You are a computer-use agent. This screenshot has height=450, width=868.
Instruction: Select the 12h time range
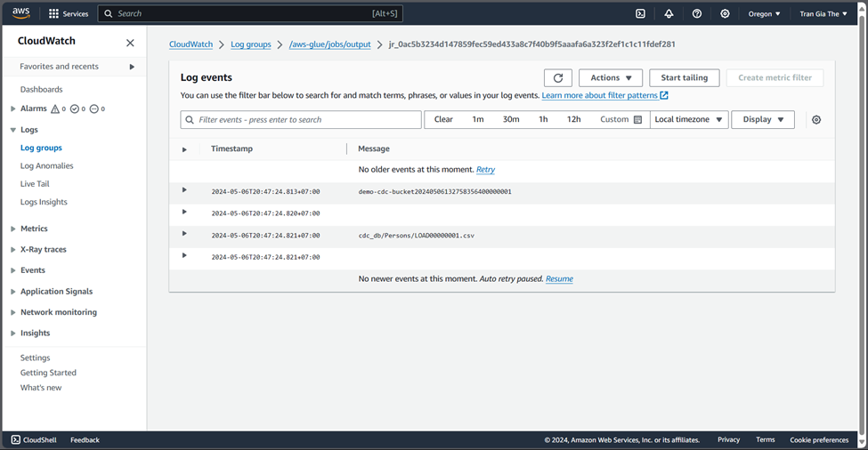click(x=574, y=119)
